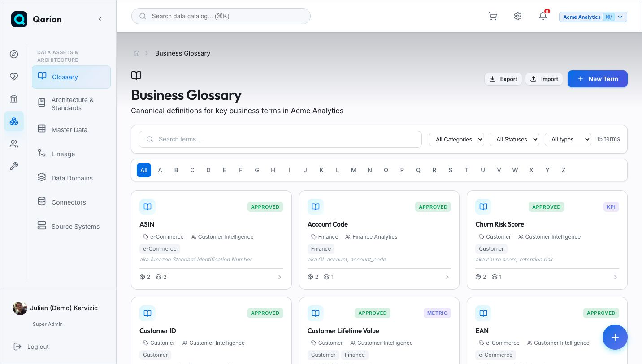Click the Finance chip on Customer Lifetime Value

coord(355,355)
